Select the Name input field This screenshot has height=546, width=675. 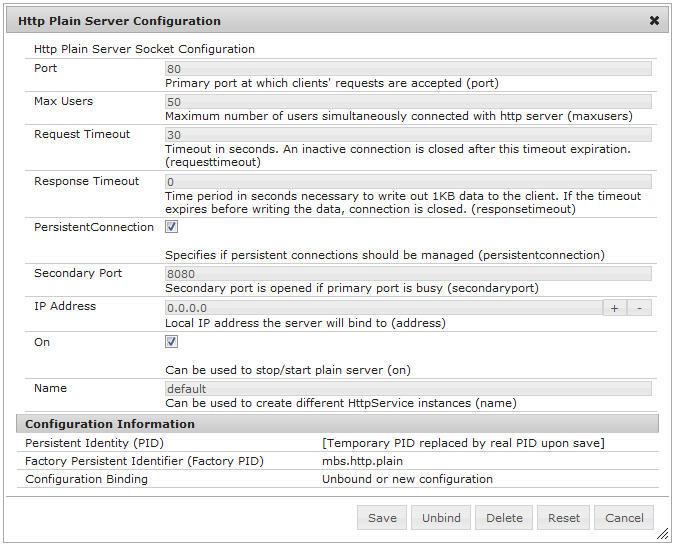408,389
